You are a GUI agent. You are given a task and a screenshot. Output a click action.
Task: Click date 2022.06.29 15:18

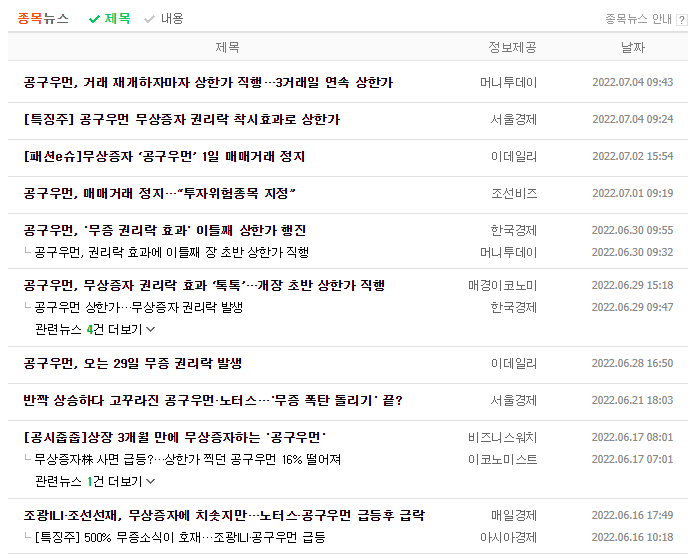click(633, 285)
